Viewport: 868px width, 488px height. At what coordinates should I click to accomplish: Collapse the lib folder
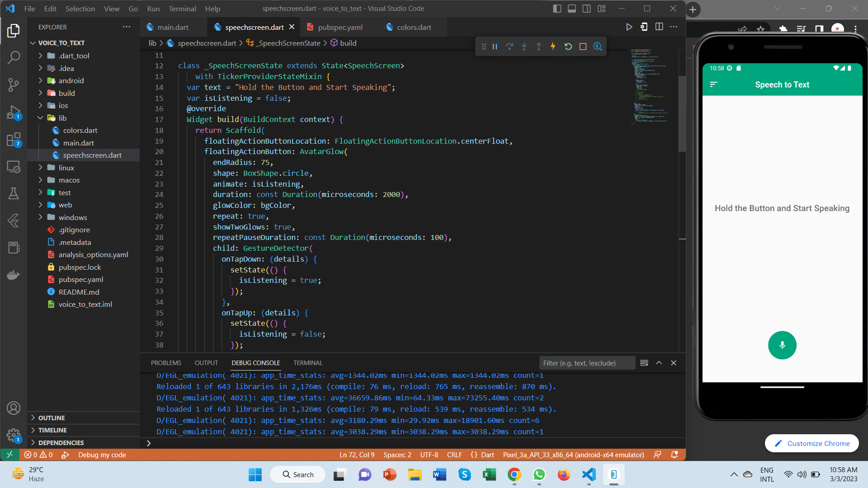pyautogui.click(x=41, y=118)
